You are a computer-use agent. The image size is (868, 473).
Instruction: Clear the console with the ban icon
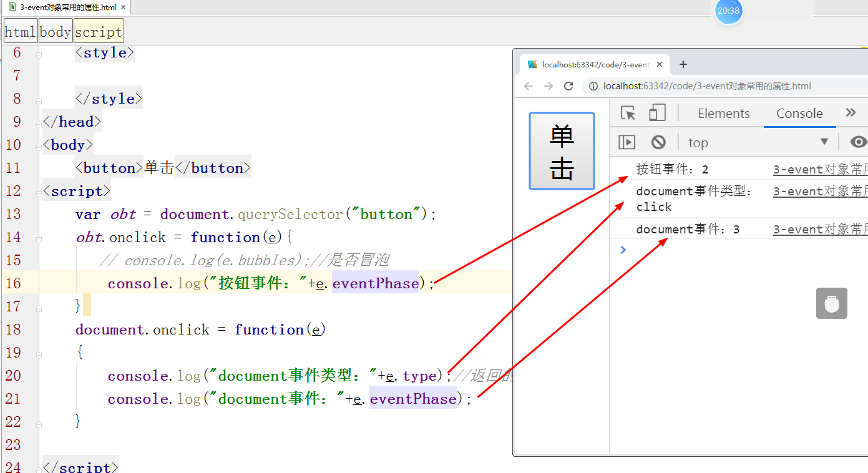click(659, 142)
